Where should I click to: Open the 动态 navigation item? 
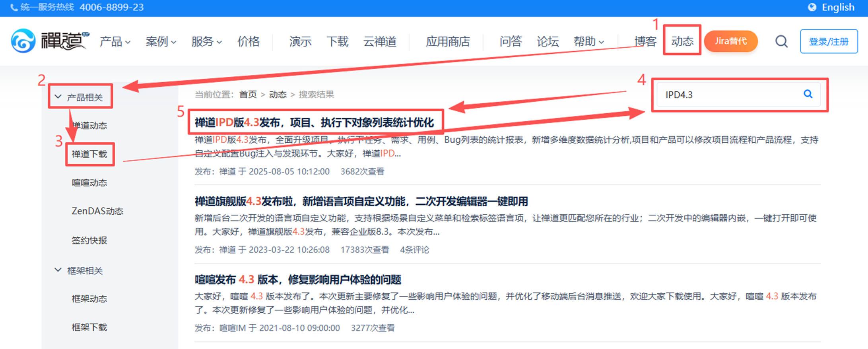[682, 41]
